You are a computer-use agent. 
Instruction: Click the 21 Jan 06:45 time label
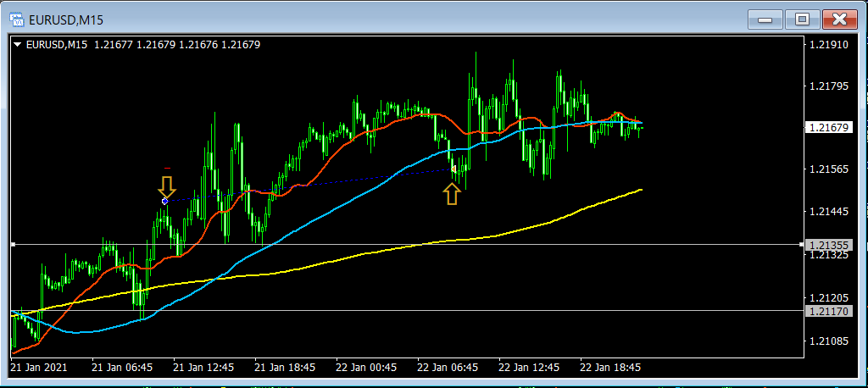[122, 367]
